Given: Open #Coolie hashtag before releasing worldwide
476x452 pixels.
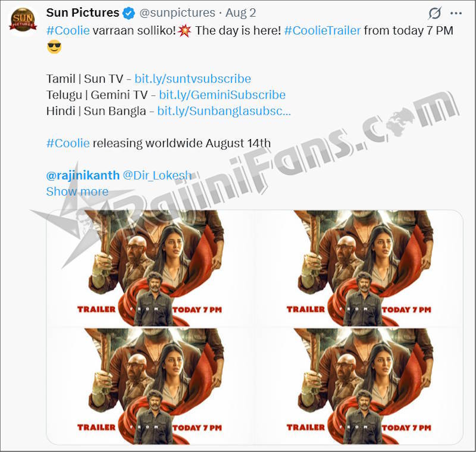Looking at the screenshot, I should (x=68, y=143).
